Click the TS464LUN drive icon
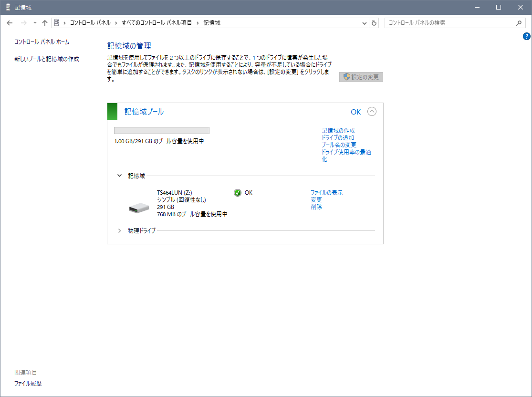Image resolution: width=532 pixels, height=397 pixels. pyautogui.click(x=139, y=208)
